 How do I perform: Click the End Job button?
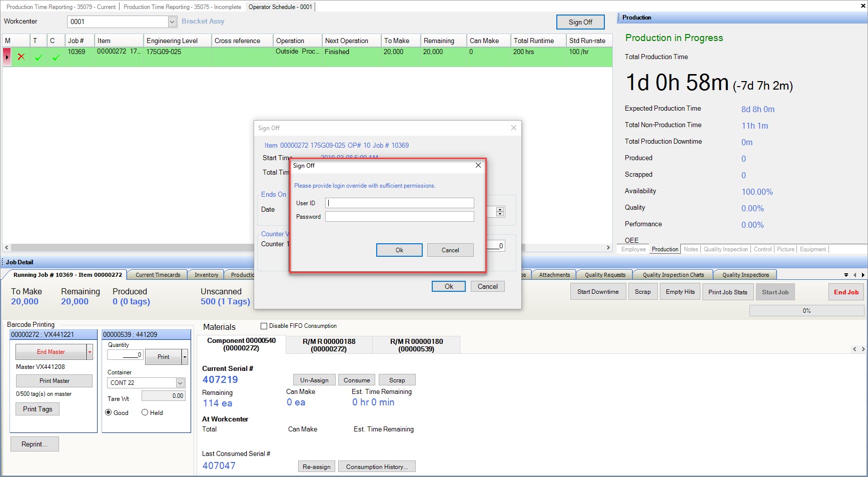coord(846,292)
